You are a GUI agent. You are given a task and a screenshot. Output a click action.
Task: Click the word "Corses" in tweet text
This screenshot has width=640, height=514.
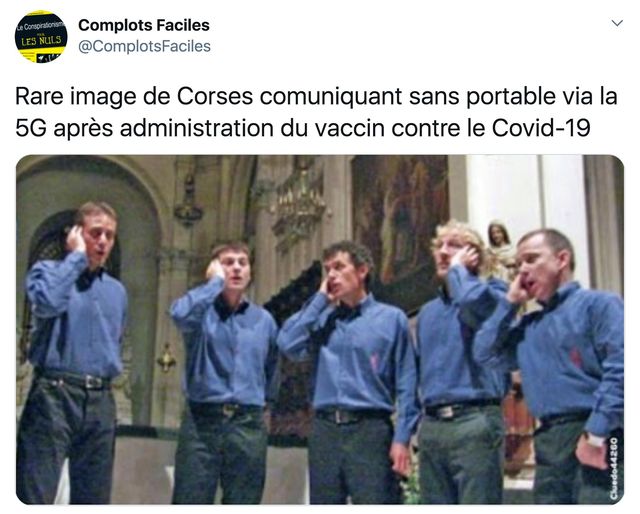pos(215,97)
